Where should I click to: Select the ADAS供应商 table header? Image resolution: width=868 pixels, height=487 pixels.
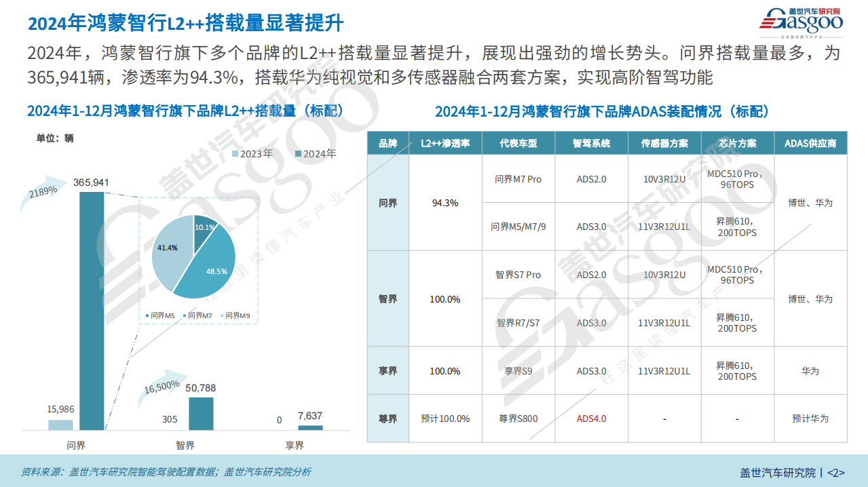[x=810, y=143]
